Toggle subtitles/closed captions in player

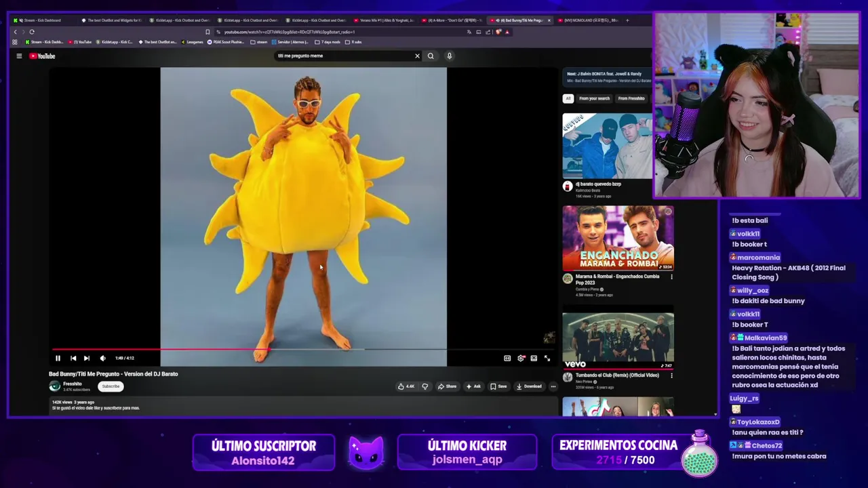[507, 358]
